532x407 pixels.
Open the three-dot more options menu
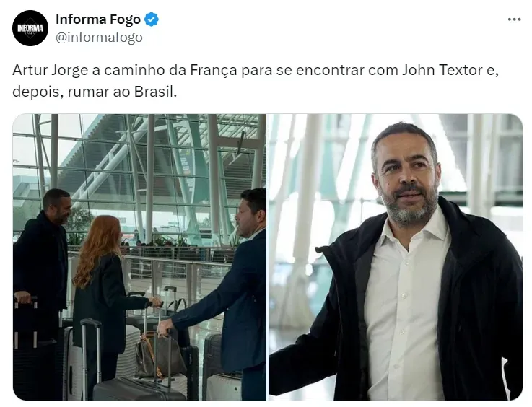point(514,19)
